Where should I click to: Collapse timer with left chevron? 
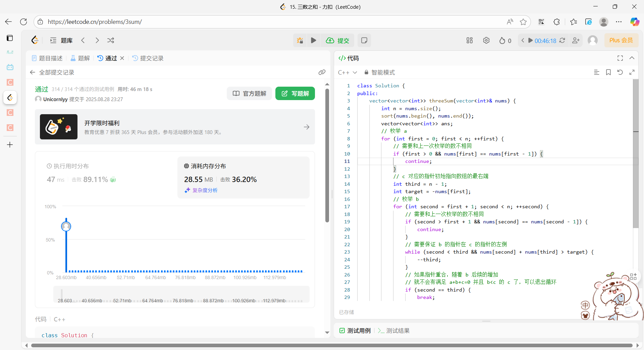click(x=523, y=40)
